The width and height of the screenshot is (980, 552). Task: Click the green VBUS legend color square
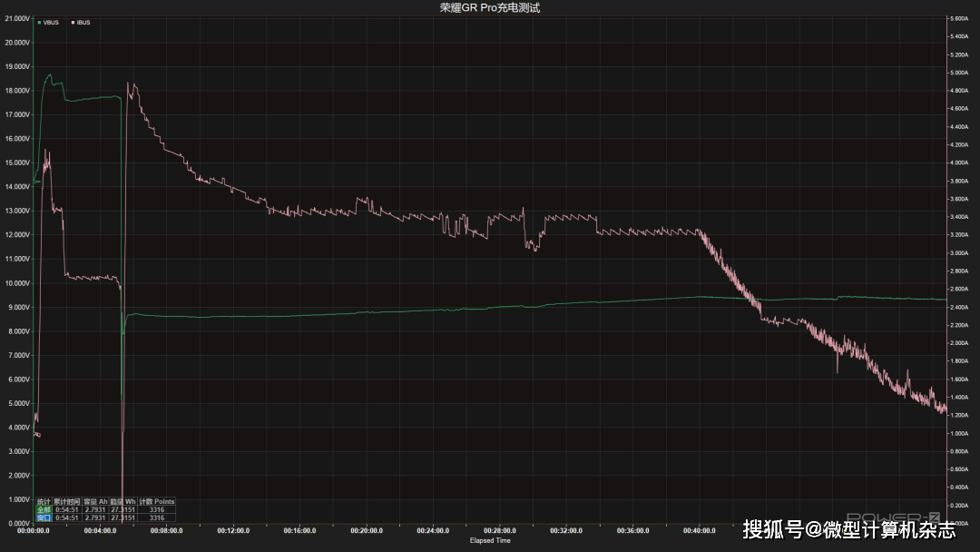coord(39,23)
